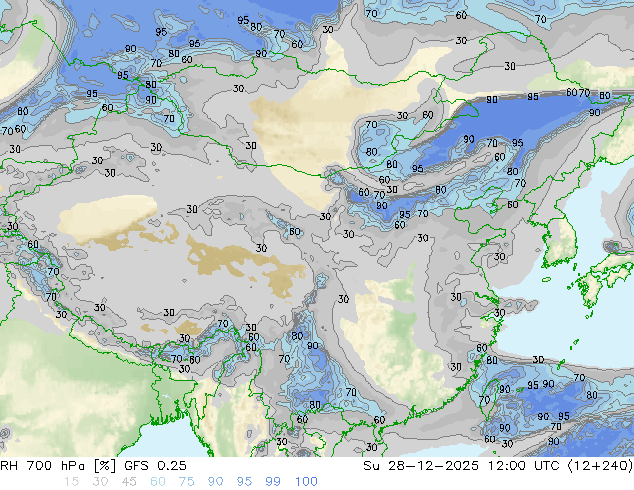Select the 60 value in the bottom legend
This screenshot has width=634, height=490.
(x=158, y=482)
